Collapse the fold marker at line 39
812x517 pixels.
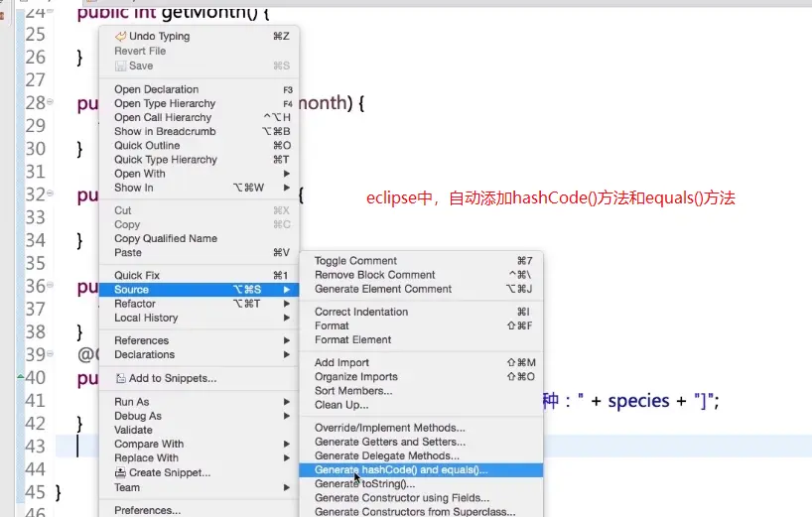(51, 354)
